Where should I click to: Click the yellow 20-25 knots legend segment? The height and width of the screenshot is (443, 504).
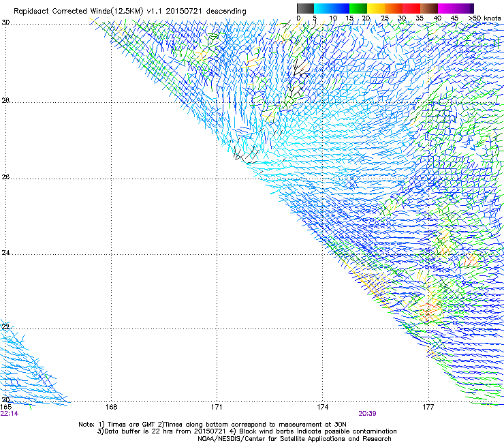[x=376, y=8]
